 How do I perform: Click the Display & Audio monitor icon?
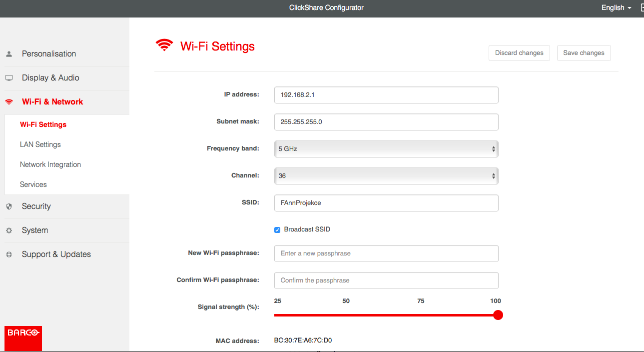(9, 78)
